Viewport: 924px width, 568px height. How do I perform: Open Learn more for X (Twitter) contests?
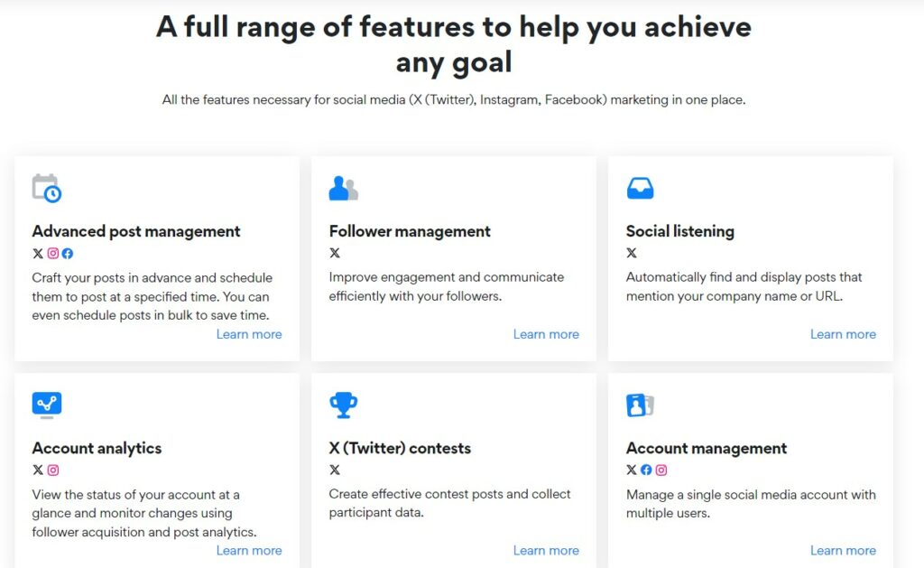(x=546, y=550)
